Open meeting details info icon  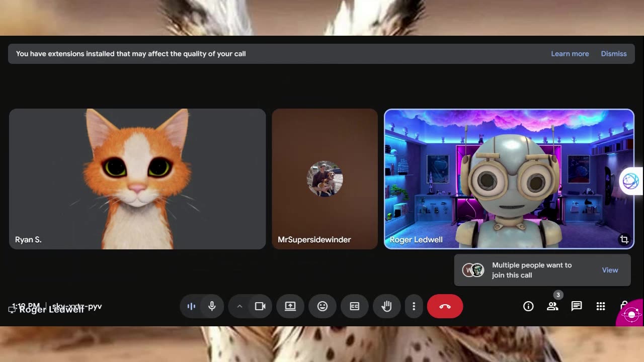click(528, 306)
